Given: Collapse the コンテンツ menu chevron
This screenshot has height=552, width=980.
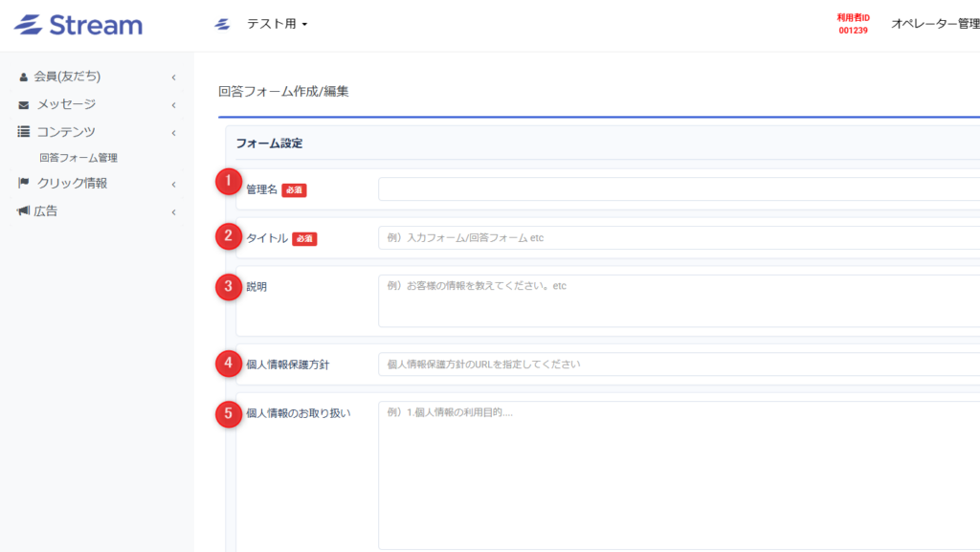Looking at the screenshot, I should pos(174,133).
